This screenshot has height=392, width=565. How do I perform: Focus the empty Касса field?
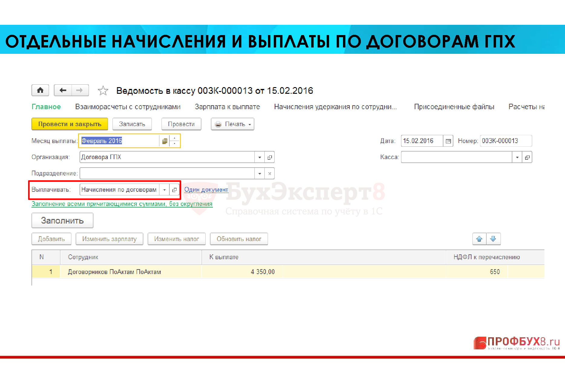pyautogui.click(x=457, y=157)
